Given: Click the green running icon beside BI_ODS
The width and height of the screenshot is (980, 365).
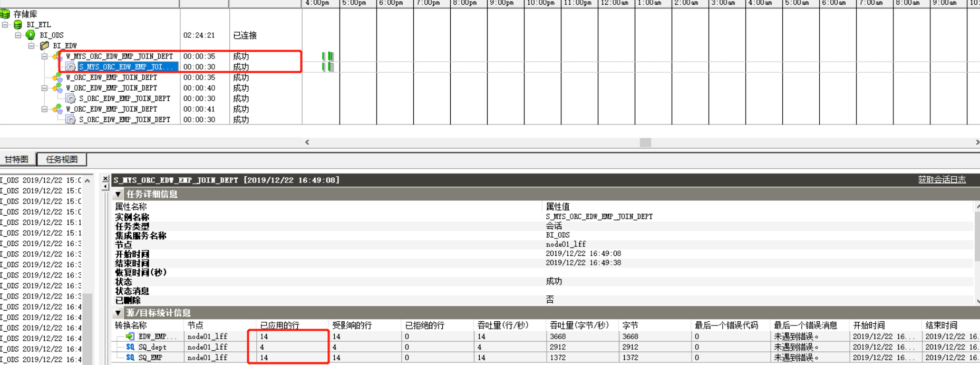Looking at the screenshot, I should pyautogui.click(x=31, y=35).
